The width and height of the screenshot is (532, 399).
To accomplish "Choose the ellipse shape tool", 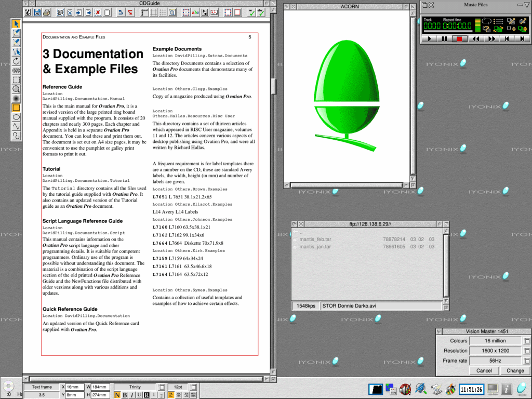I will click(x=16, y=117).
